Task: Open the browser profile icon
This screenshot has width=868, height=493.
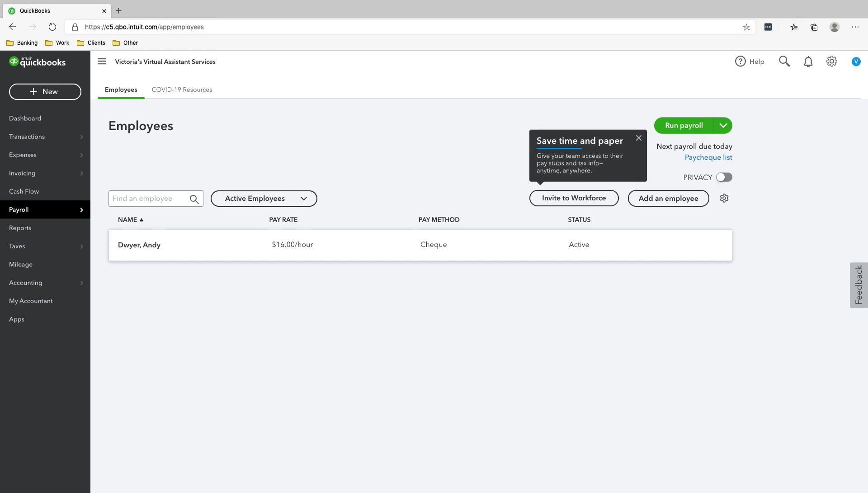Action: (x=835, y=27)
